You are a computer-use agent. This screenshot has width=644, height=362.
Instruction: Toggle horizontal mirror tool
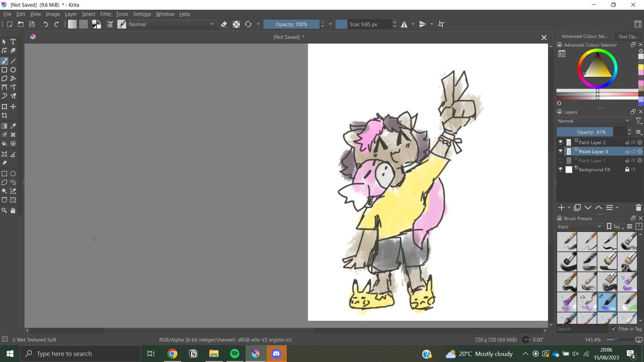click(404, 24)
